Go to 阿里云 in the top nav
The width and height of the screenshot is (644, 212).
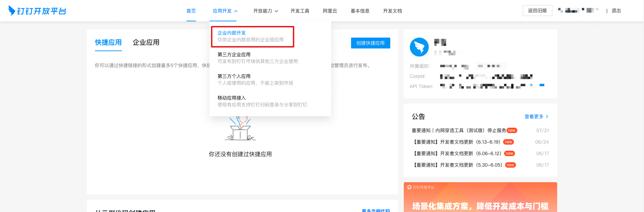[x=330, y=11]
